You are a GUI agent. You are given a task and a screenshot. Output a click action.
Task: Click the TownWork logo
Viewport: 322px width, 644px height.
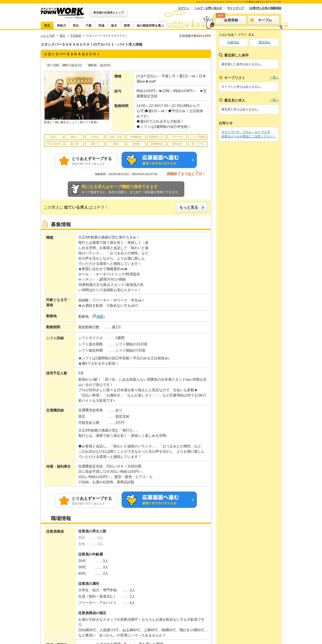[x=62, y=13]
